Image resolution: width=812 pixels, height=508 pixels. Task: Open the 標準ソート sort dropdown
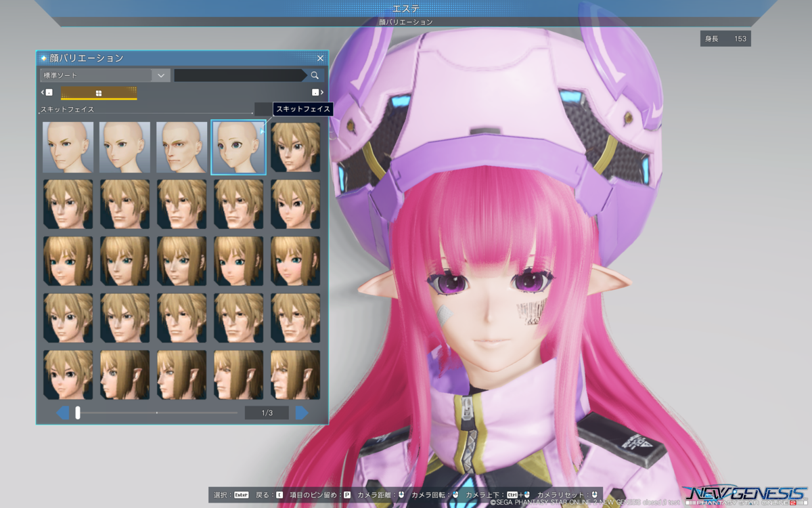105,75
